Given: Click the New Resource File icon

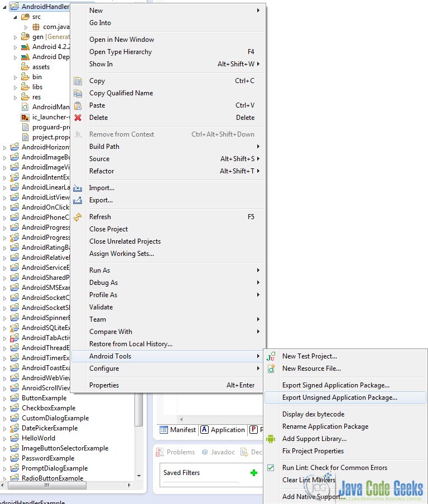Looking at the screenshot, I should (x=271, y=369).
